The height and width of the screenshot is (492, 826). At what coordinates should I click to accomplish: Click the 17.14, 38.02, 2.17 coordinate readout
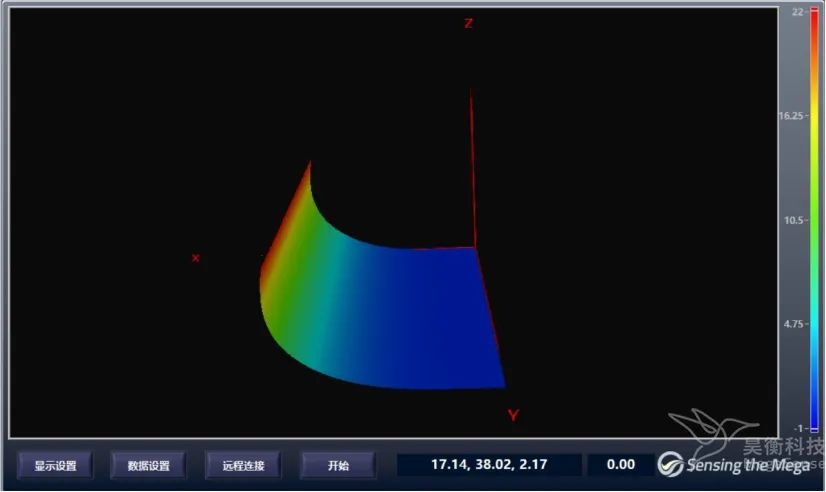489,465
